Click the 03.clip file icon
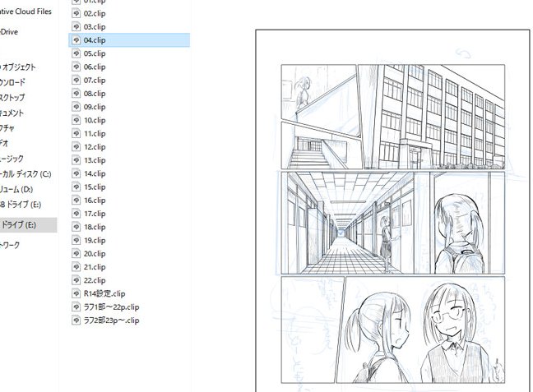Screen dimensions: 533x392 click(76, 27)
